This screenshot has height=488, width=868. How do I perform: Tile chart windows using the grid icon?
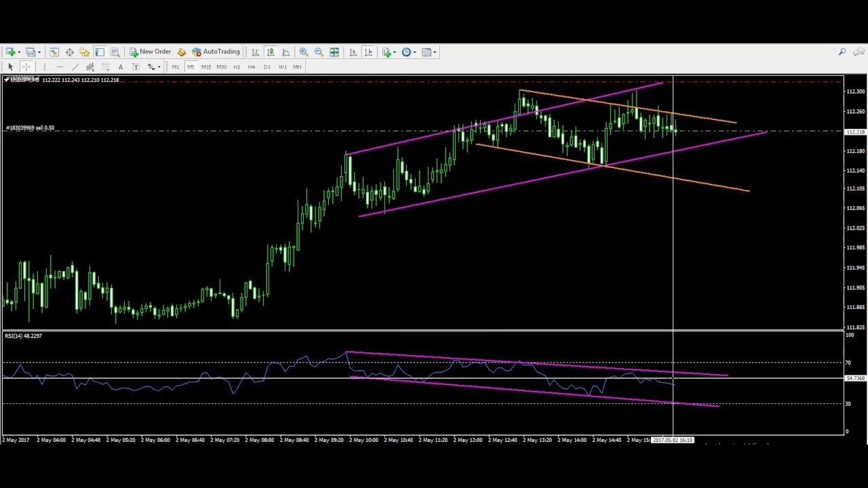pos(334,52)
